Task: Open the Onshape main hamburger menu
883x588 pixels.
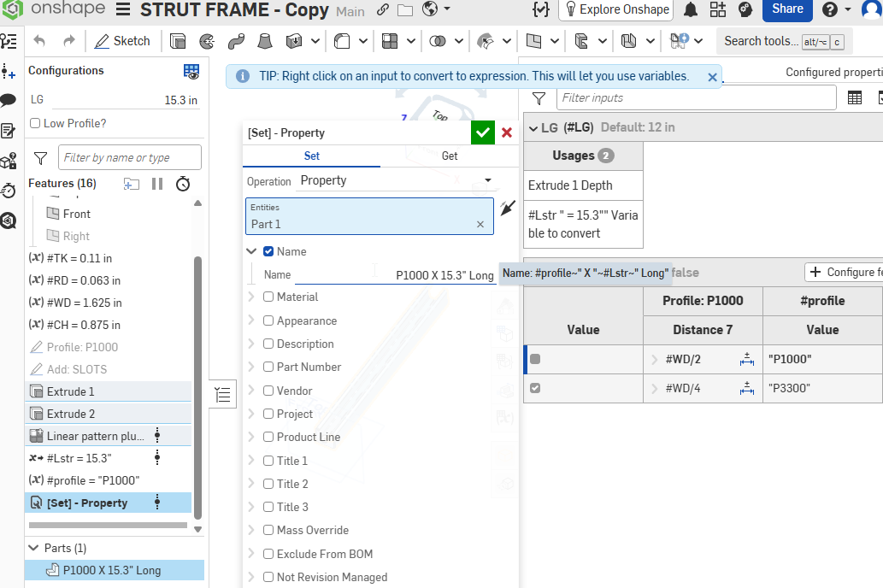Action: [x=123, y=10]
